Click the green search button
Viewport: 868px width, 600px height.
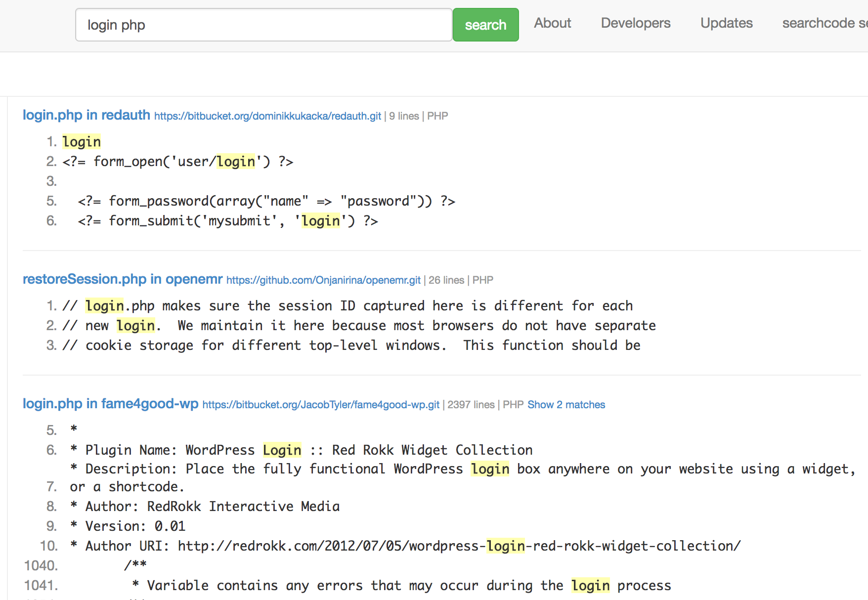click(485, 25)
